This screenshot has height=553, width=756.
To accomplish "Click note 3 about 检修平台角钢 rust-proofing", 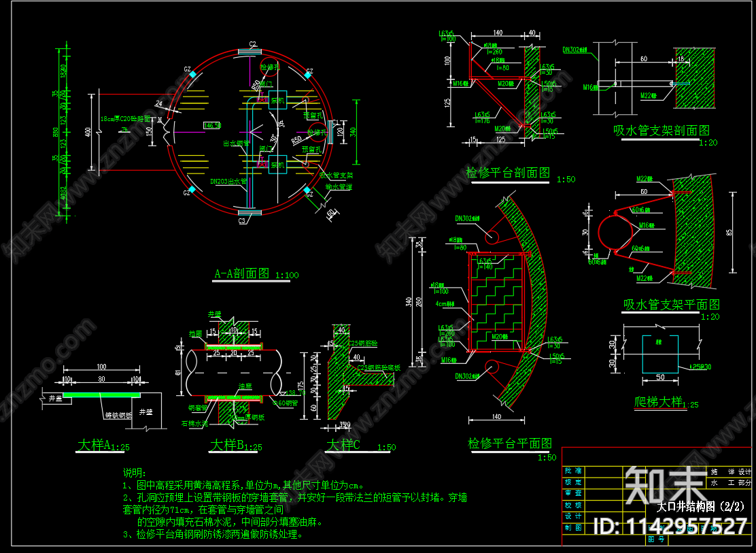I will [x=213, y=535].
